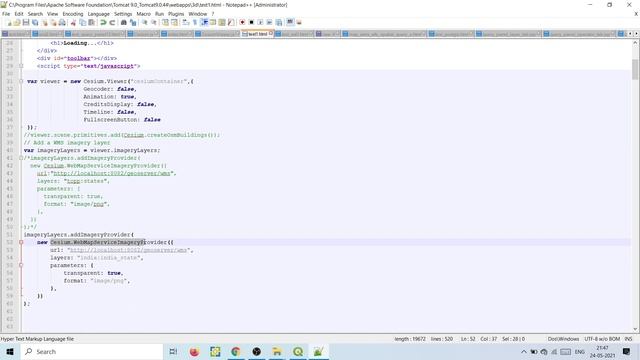Click the Print toolbar icon
Image resolution: width=640 pixels, height=360 pixels.
coord(62,22)
